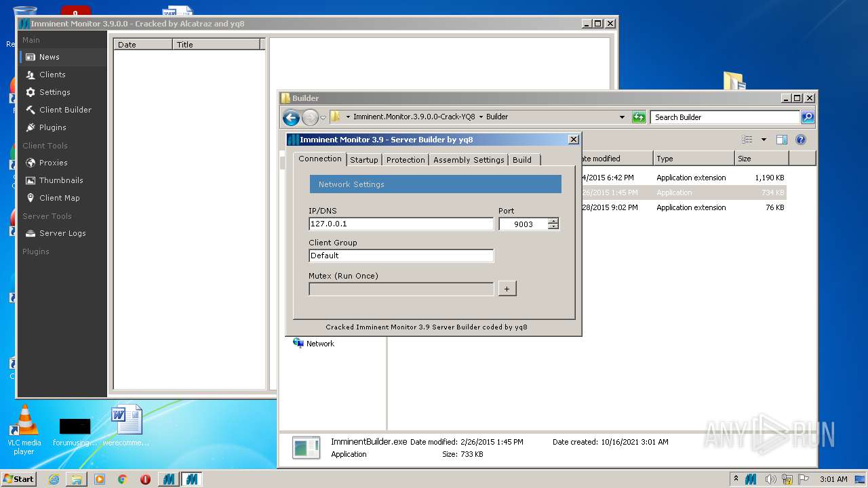Open the Word document desktop icon
Viewport: 868px width, 488px height.
[126, 426]
